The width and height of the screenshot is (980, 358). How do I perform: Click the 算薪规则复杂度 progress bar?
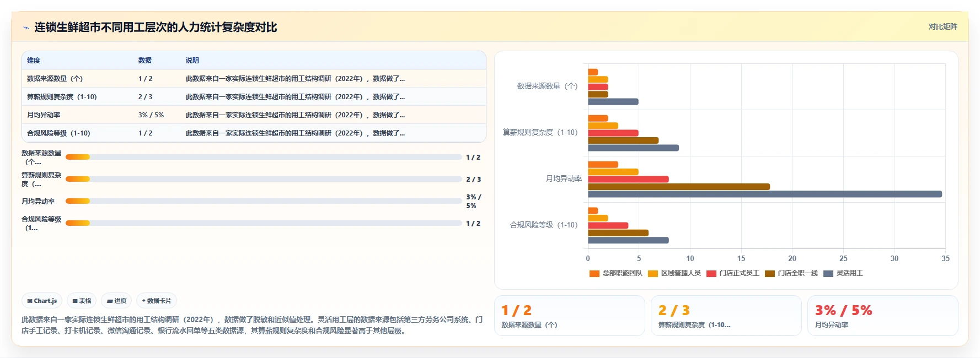(x=264, y=179)
